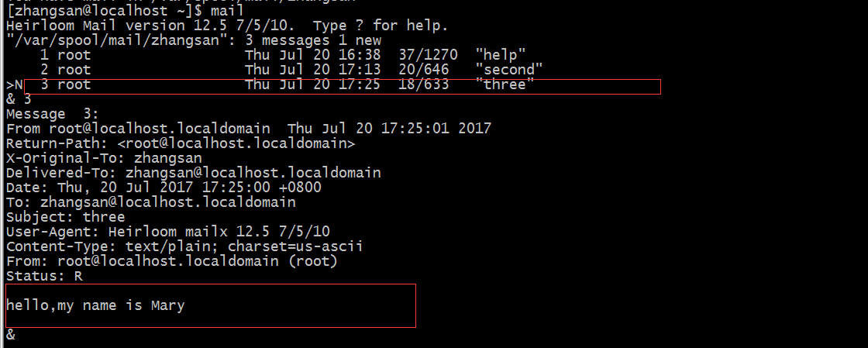Screen dimensions: 868x348
Task: Click the 'mail' command at the prompt
Action: (x=226, y=11)
